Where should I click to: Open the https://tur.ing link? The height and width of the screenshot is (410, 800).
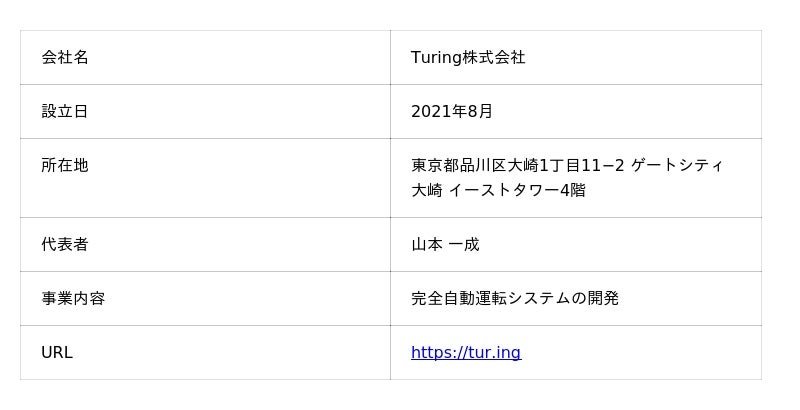[465, 352]
